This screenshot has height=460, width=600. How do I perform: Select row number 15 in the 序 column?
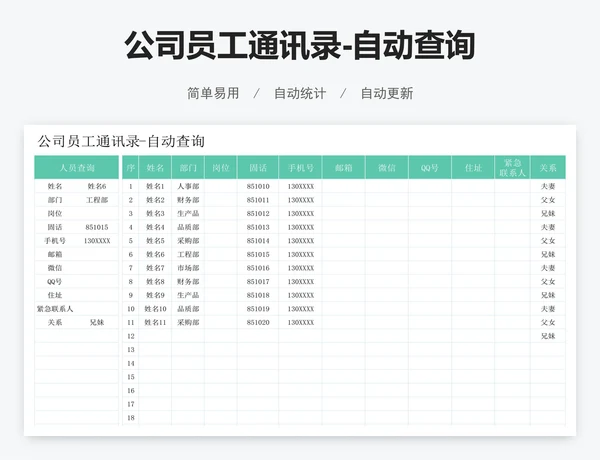point(131,377)
